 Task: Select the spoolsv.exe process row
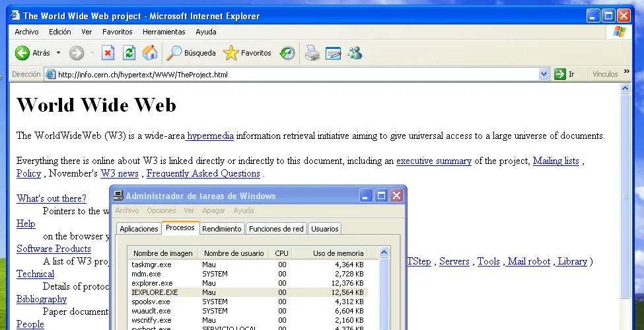248,302
